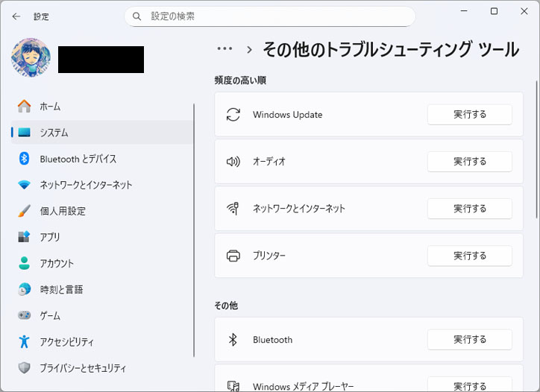This screenshot has width=540, height=392.
Task: Go to ネットワークとインターネット in sidebar
Action: click(85, 185)
